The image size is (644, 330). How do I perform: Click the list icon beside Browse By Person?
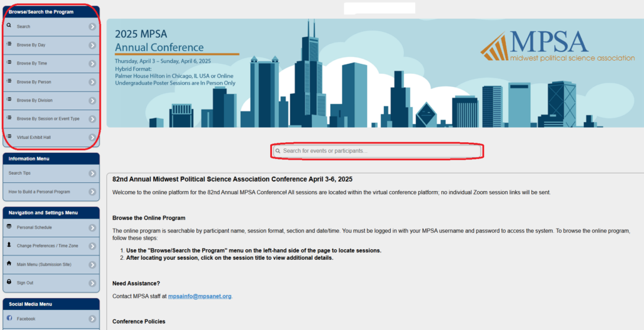[9, 81]
